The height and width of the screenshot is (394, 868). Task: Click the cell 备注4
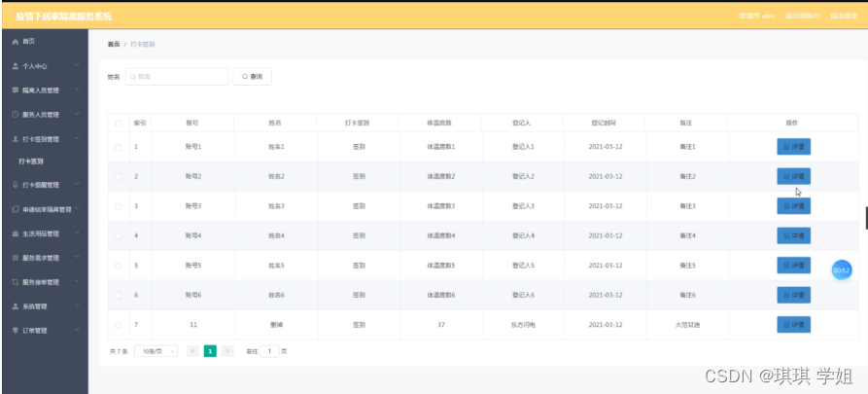coord(687,235)
